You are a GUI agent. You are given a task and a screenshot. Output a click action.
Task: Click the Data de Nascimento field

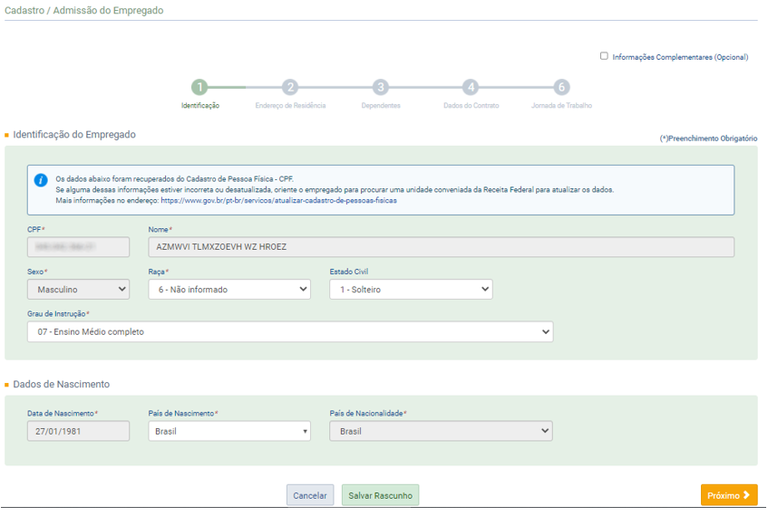78,430
